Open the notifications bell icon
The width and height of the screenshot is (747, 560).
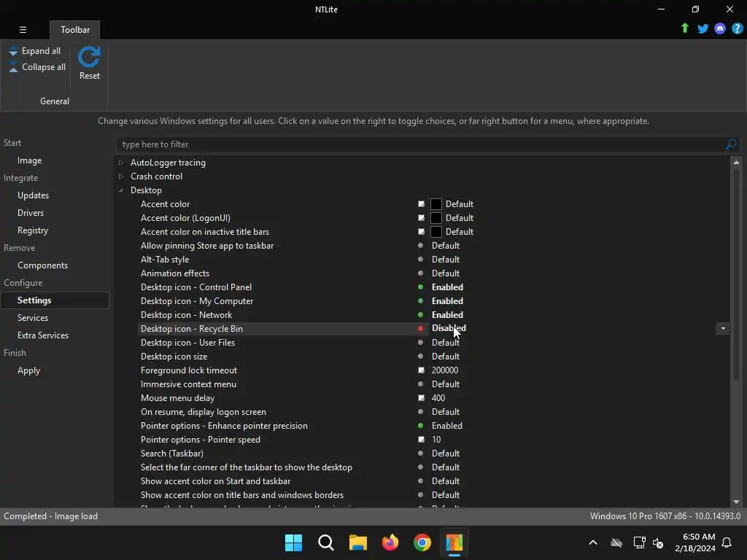pos(727,542)
